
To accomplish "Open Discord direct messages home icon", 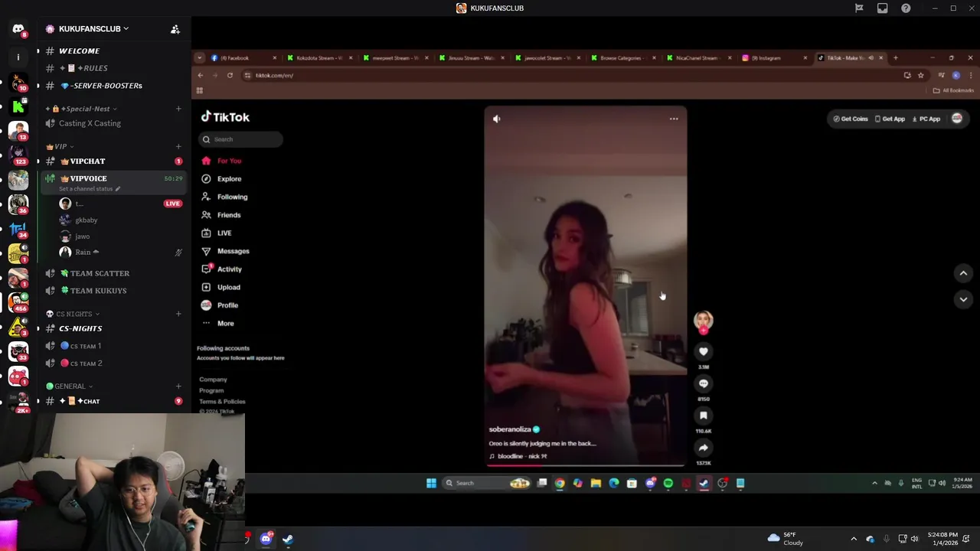I will (18, 29).
